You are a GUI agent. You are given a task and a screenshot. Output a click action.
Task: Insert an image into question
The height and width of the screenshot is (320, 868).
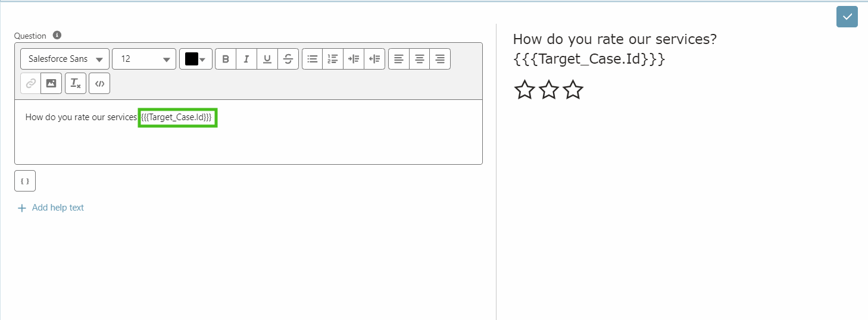(51, 83)
